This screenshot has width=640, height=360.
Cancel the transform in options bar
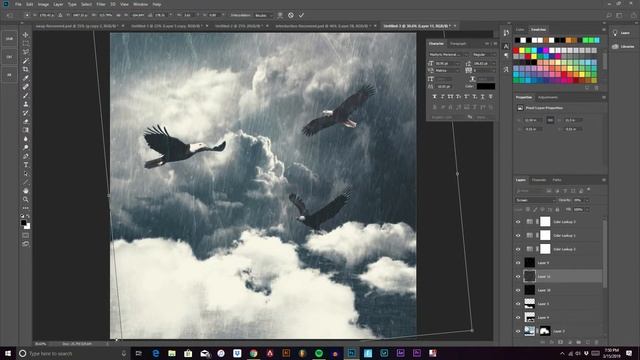coord(291,15)
